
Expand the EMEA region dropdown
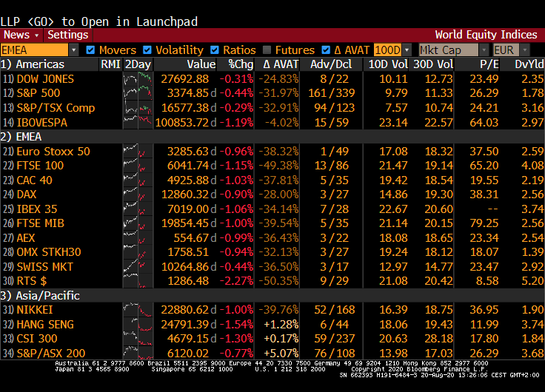click(x=40, y=50)
